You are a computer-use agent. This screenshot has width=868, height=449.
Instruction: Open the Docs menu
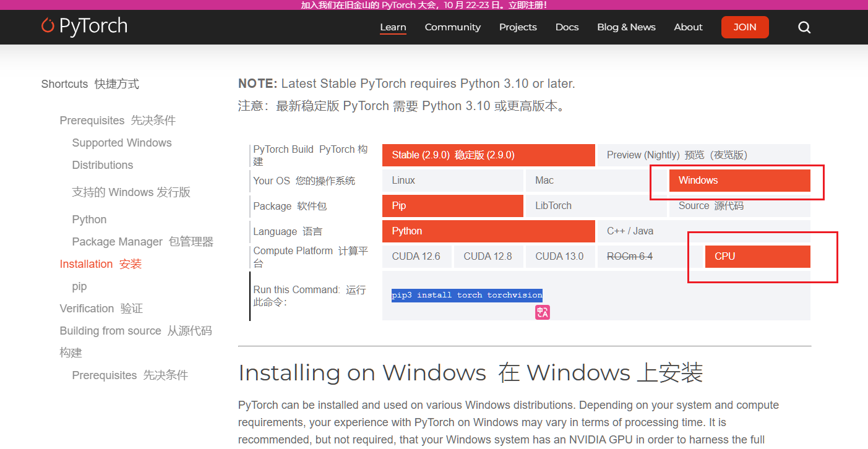click(567, 27)
